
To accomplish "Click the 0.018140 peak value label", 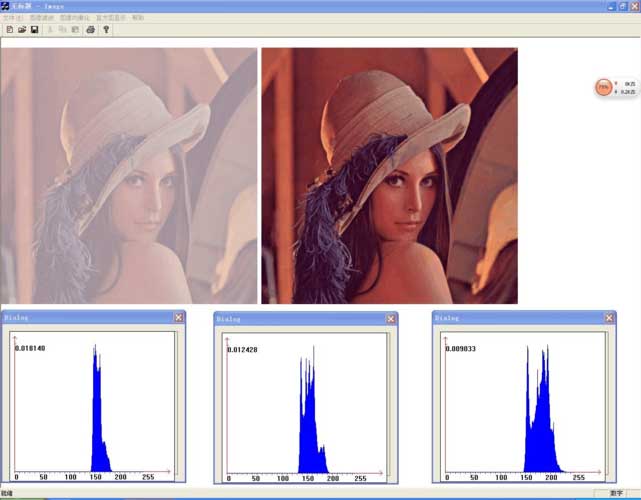I will pos(30,348).
